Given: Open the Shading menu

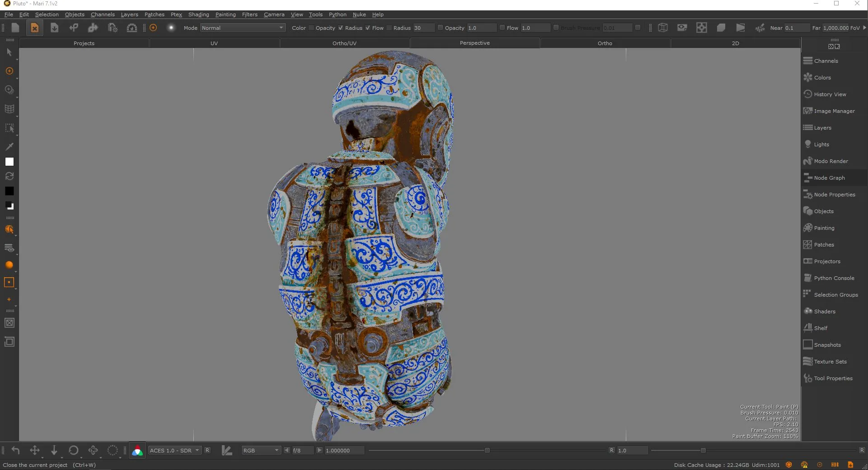Looking at the screenshot, I should pos(199,14).
